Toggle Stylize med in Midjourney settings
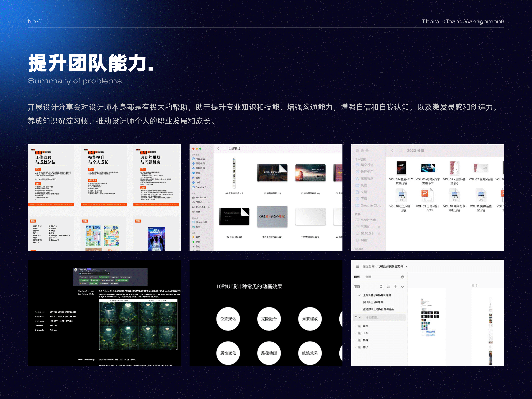 click(104, 277)
